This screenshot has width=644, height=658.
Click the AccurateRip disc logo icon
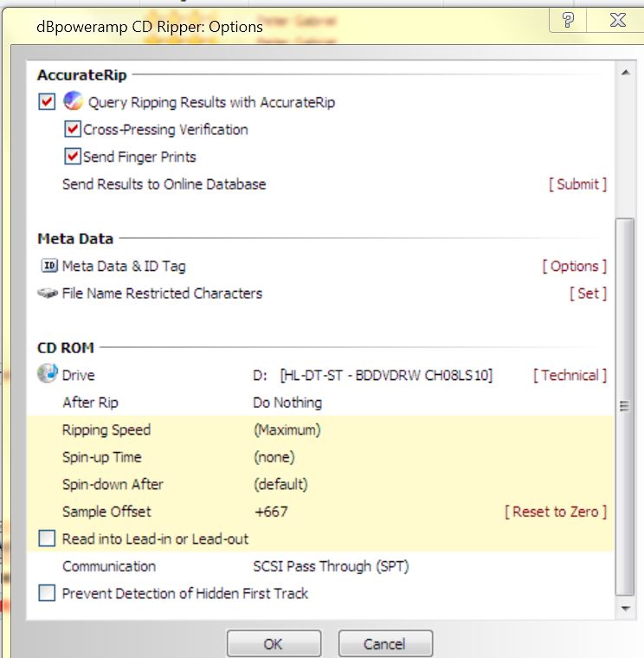point(73,102)
